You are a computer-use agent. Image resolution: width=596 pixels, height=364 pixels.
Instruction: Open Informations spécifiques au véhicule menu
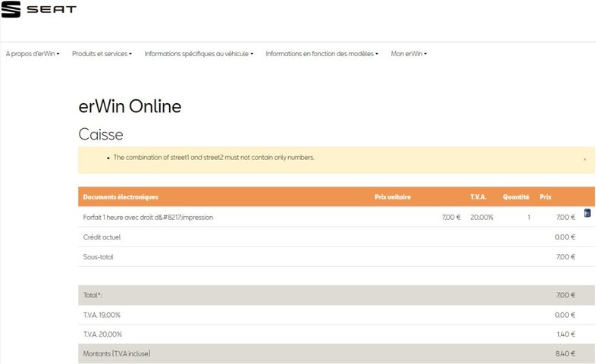point(199,54)
